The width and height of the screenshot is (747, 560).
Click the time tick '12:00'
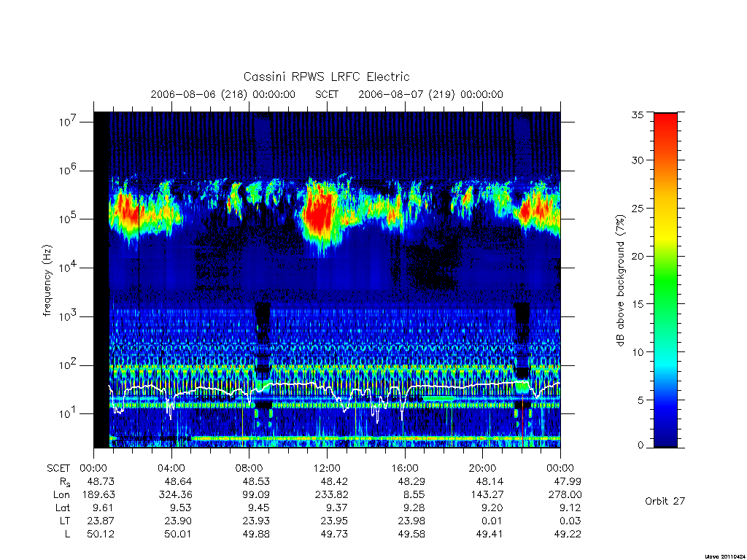point(327,468)
